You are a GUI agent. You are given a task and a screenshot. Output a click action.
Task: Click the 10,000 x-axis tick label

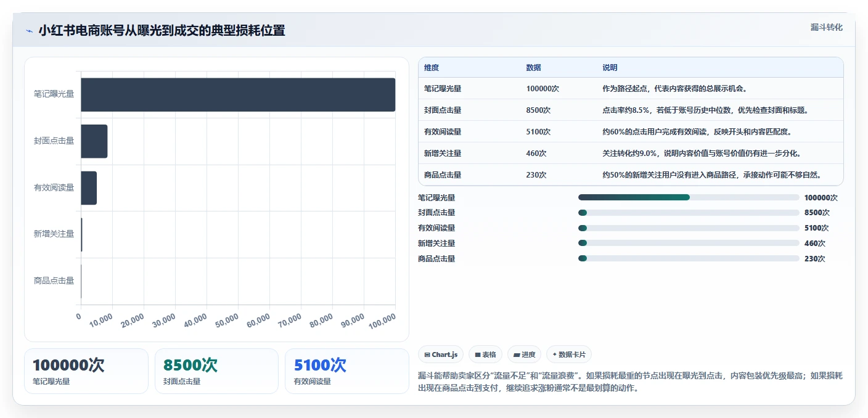[101, 320]
